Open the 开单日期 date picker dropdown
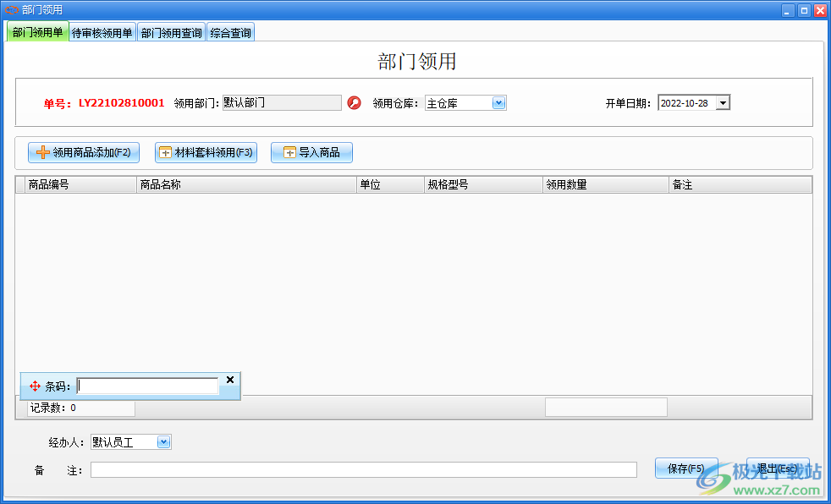 point(723,101)
